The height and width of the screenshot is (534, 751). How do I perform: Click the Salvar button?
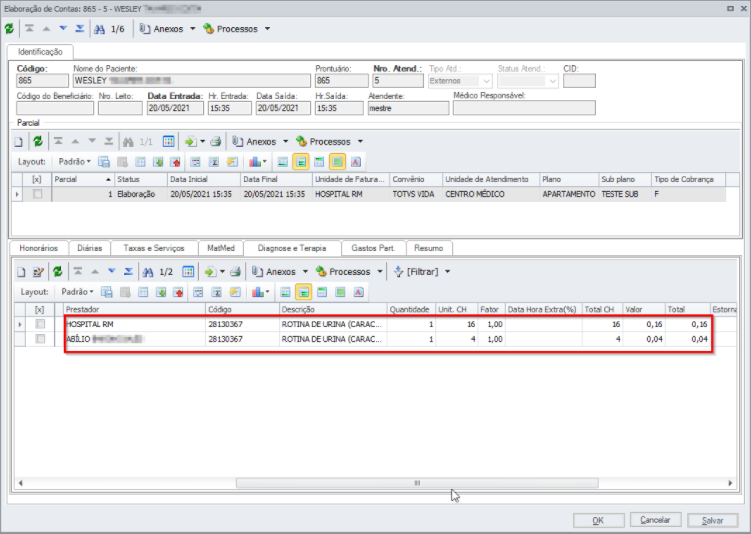pos(713,520)
